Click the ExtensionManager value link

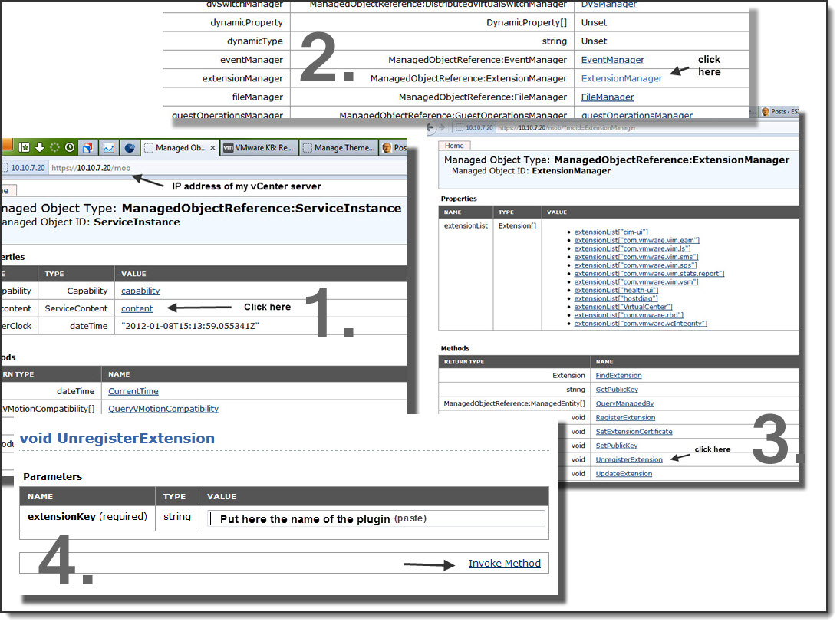tap(621, 78)
